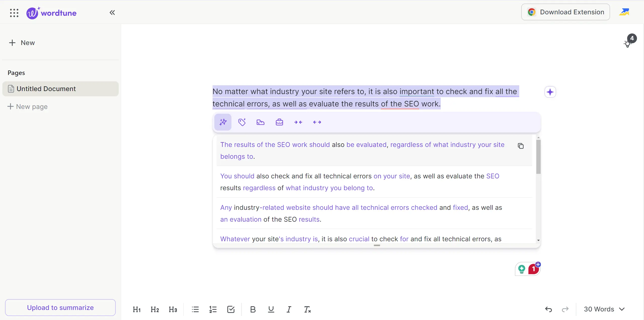Apply Heading 1 formatting
Viewport: 644px width, 320px height.
tap(137, 309)
